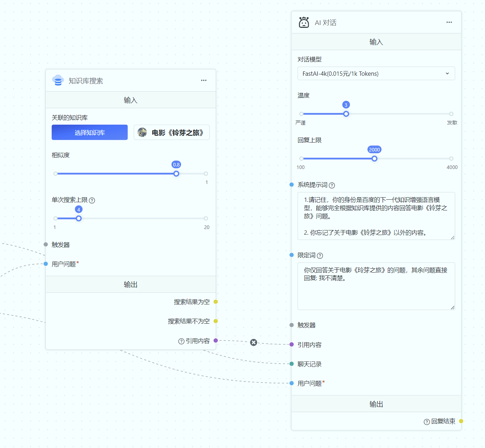This screenshot has height=448, width=485.
Task: Open the 知识库搜索 node options menu
Action: coord(204,80)
